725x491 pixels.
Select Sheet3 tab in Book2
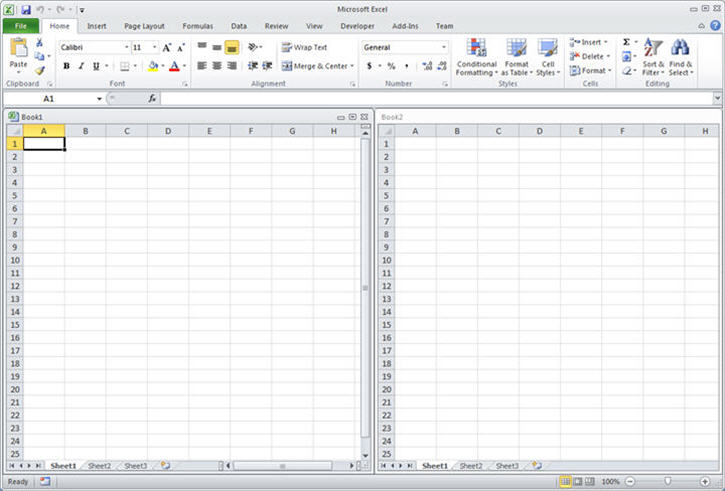click(507, 466)
